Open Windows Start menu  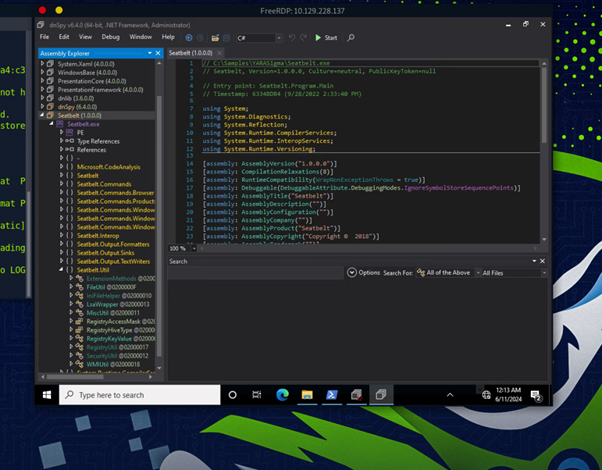point(47,395)
